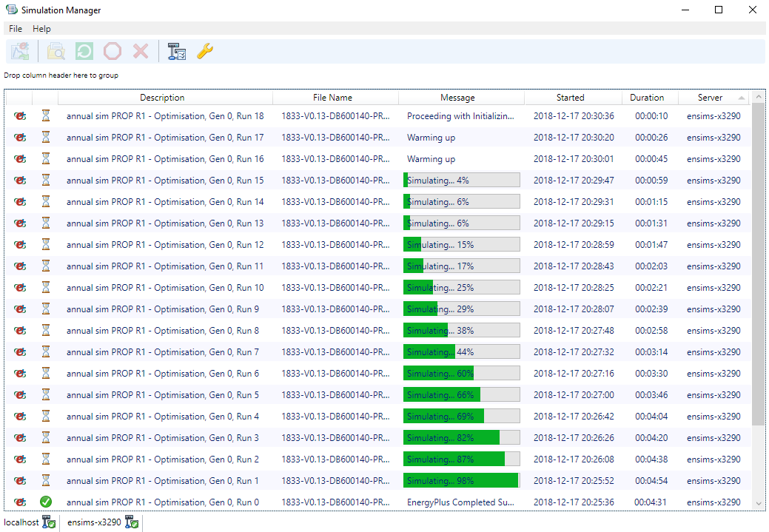
Task: Click the scrollbar down arrow
Action: click(x=759, y=504)
